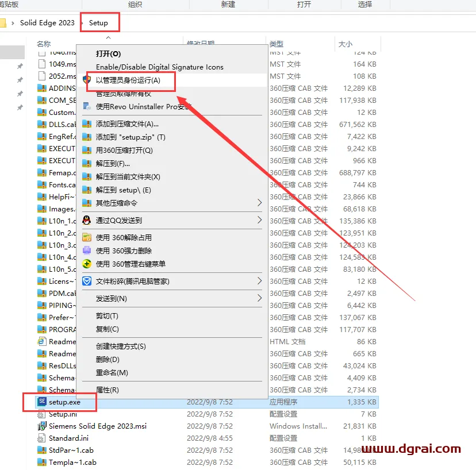Select 使用Revo Uninstaller Pro安装 entry
Image resolution: width=476 pixels, height=470 pixels.
(143, 106)
